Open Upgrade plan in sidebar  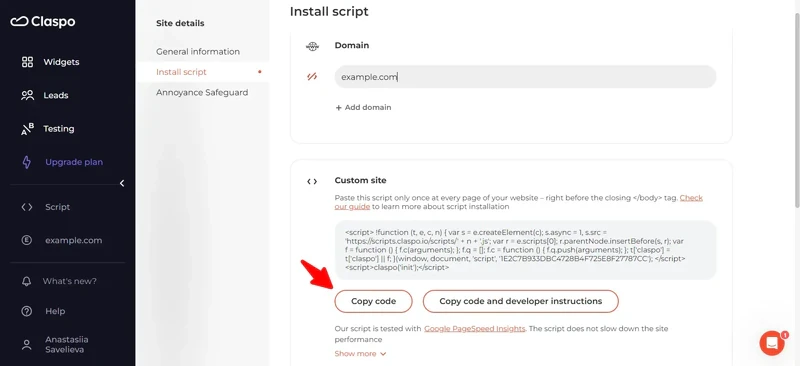tap(74, 162)
